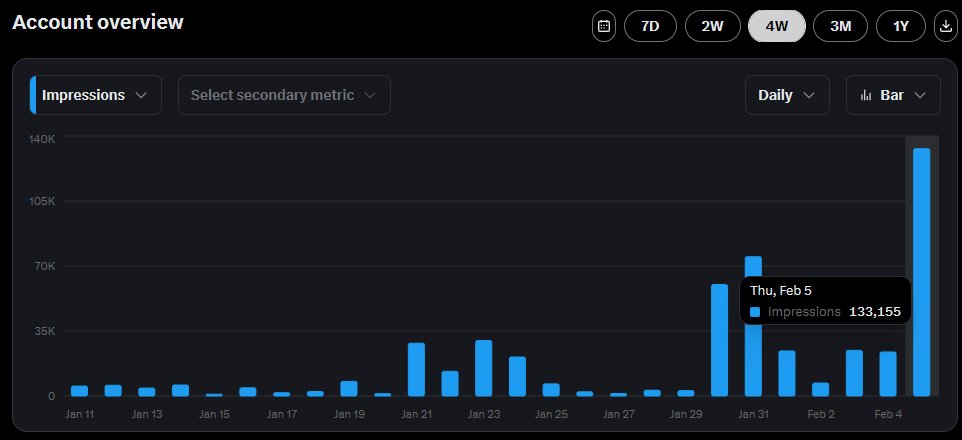Click the Jan 24 impressions bar

[517, 376]
